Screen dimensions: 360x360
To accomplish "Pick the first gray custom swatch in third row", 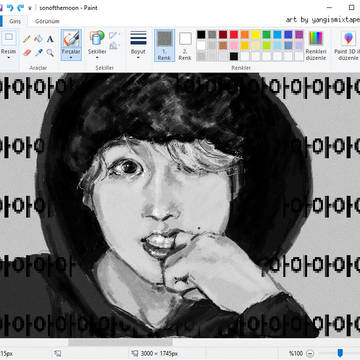I will tap(201, 56).
